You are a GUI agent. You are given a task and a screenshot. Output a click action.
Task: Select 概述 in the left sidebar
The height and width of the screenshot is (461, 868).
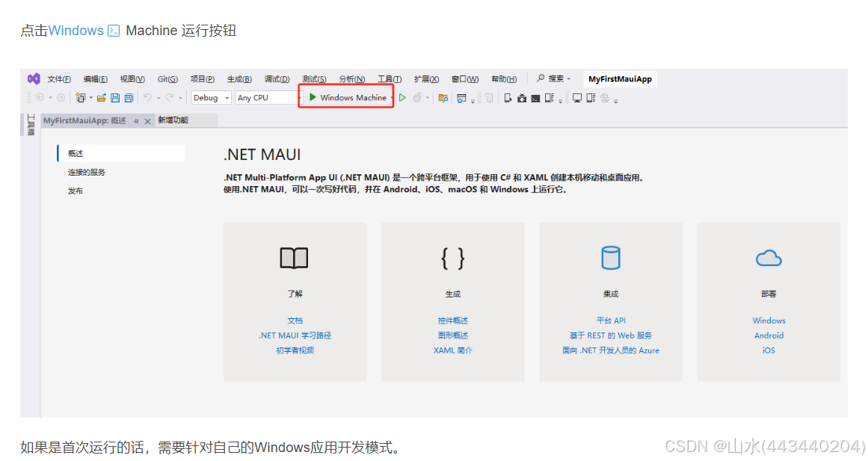(x=121, y=153)
